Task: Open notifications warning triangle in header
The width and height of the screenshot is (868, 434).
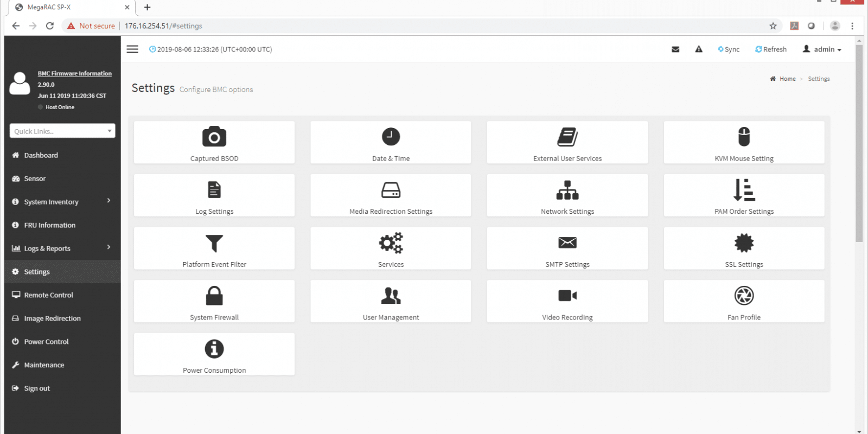Action: (699, 49)
